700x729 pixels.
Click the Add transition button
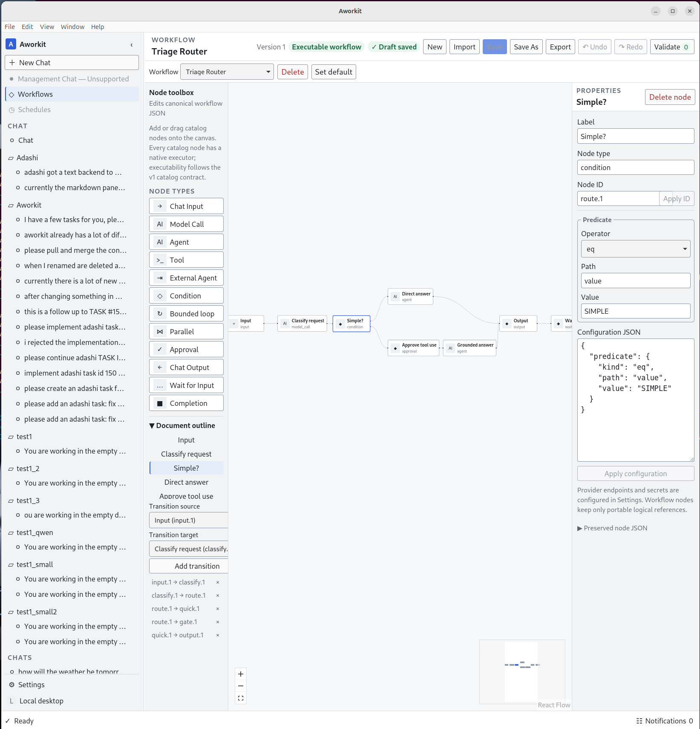tap(189, 566)
